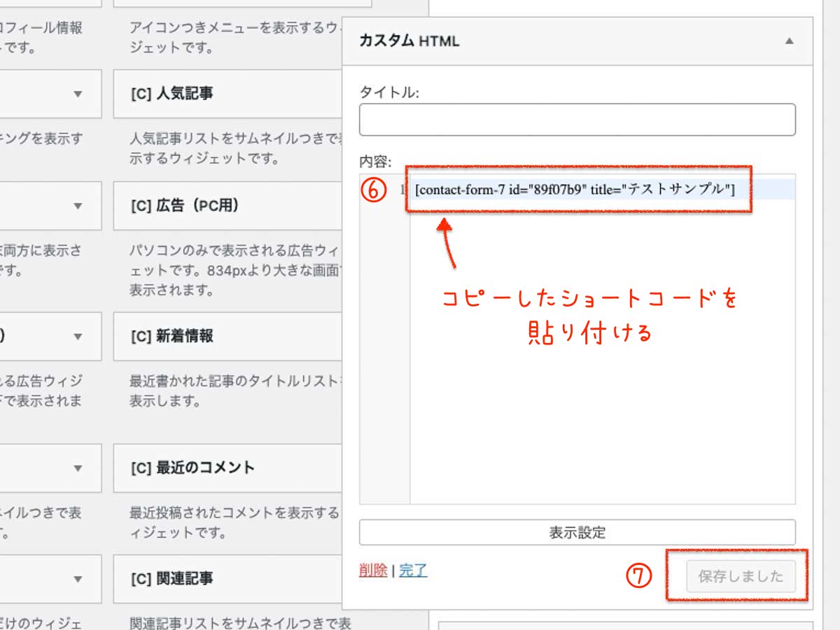Open the [C] 新着情報 widget

(x=171, y=337)
